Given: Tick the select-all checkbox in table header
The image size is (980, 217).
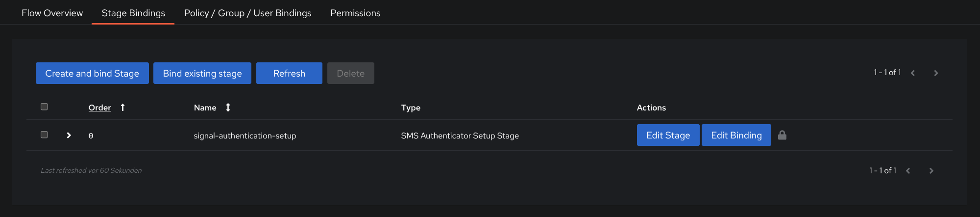Looking at the screenshot, I should pos(44,107).
